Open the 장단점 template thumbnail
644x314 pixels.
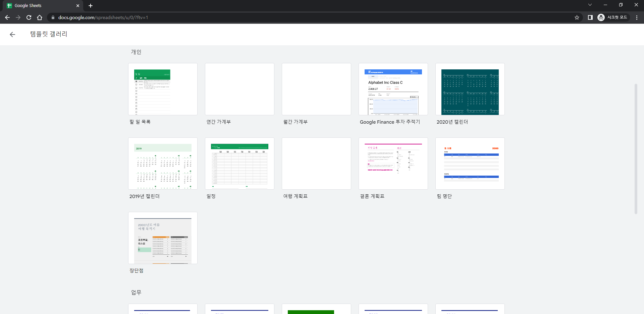coord(163,238)
